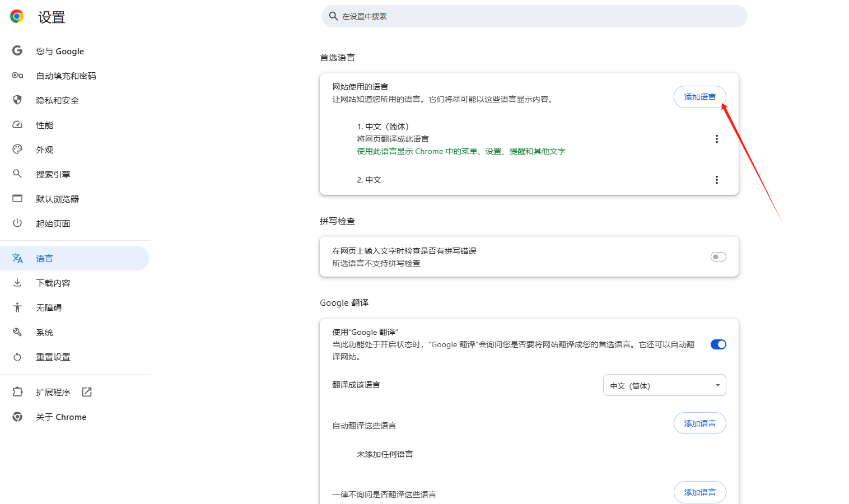Click the 所选语言不支持拼写检查 text
The image size is (849, 504).
pos(376,263)
